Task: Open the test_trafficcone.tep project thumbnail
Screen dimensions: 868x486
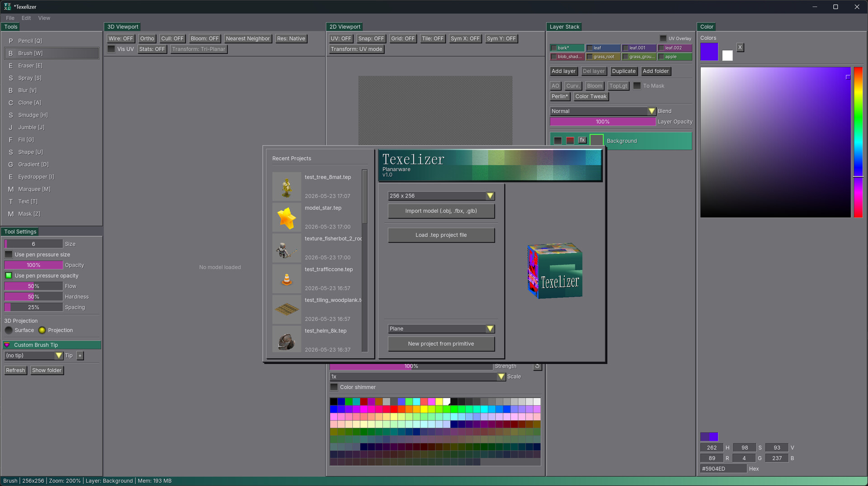Action: pos(287,279)
